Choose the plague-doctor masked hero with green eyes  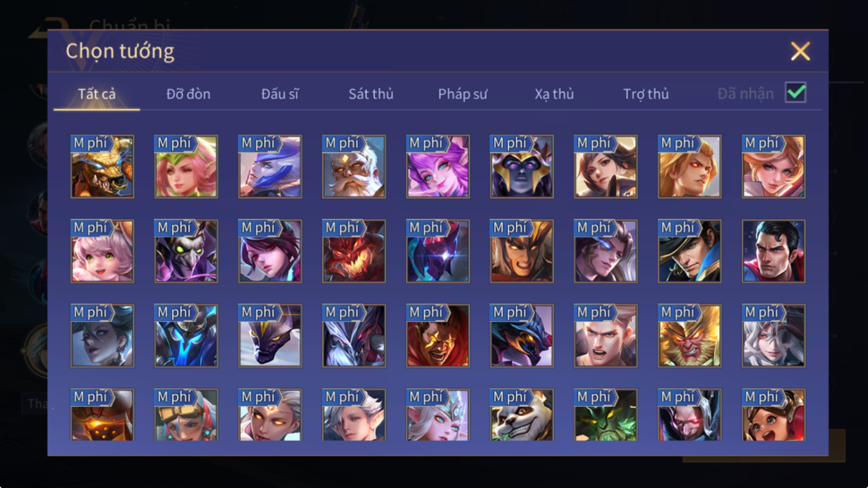tap(186, 251)
